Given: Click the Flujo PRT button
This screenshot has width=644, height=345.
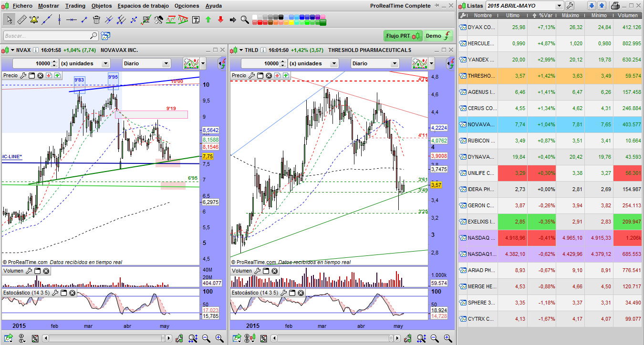Looking at the screenshot, I should [403, 36].
